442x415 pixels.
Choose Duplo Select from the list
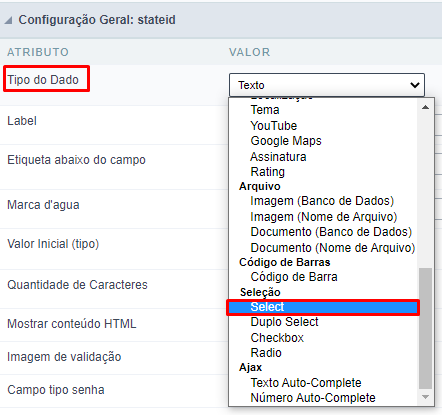284,322
